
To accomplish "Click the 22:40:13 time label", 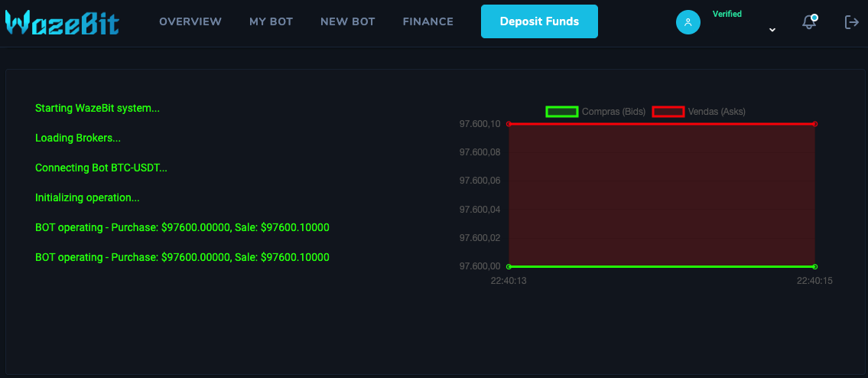I will (x=508, y=281).
